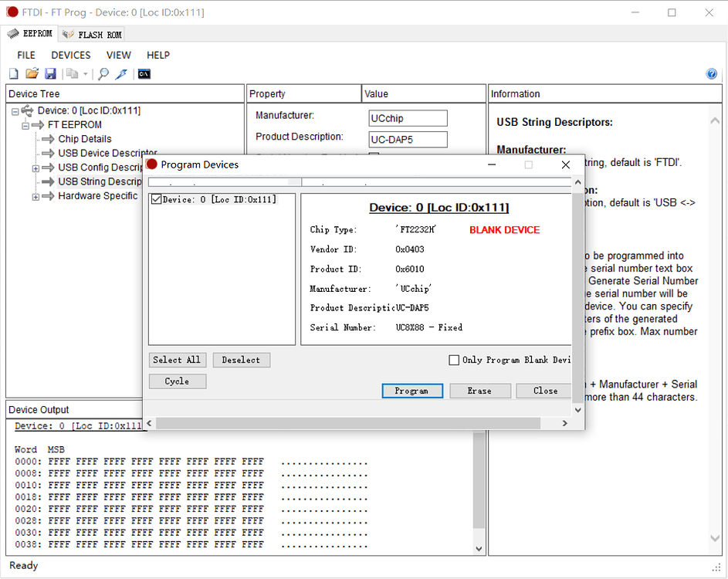Expand the USB Config Descriptor node
Image resolution: width=728 pixels, height=579 pixels.
coord(36,168)
